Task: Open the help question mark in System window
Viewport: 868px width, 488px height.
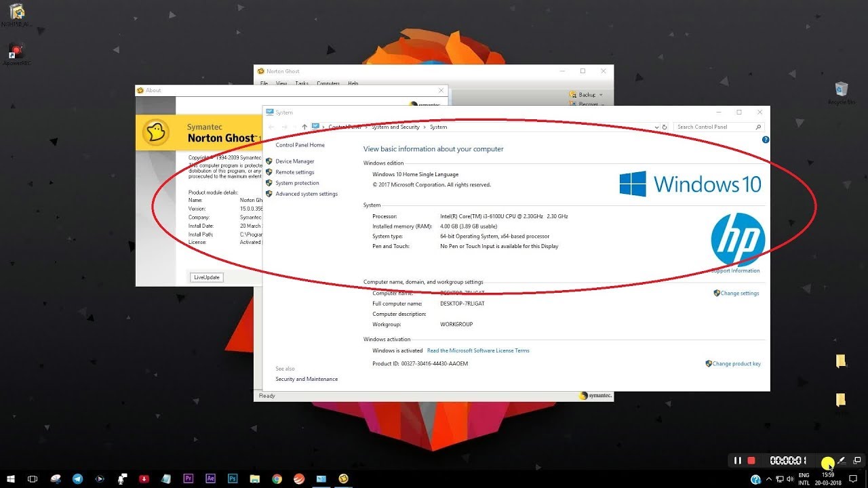Action: pos(766,140)
